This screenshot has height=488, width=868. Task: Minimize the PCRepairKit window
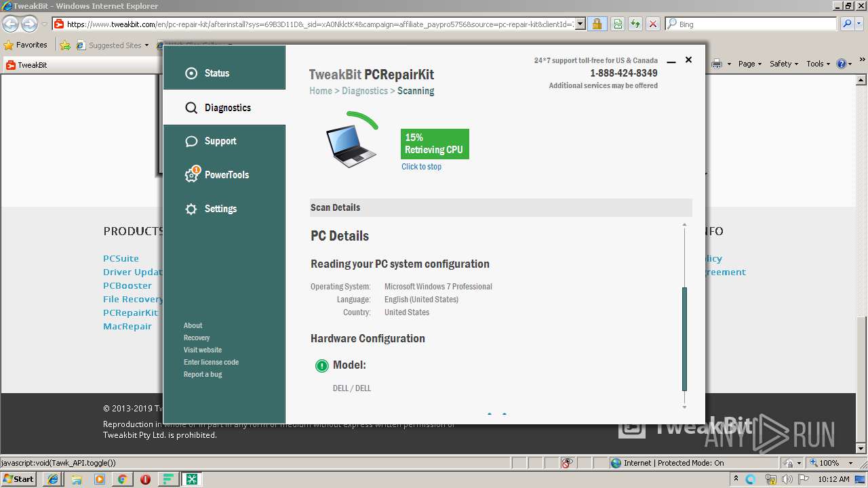tap(671, 61)
